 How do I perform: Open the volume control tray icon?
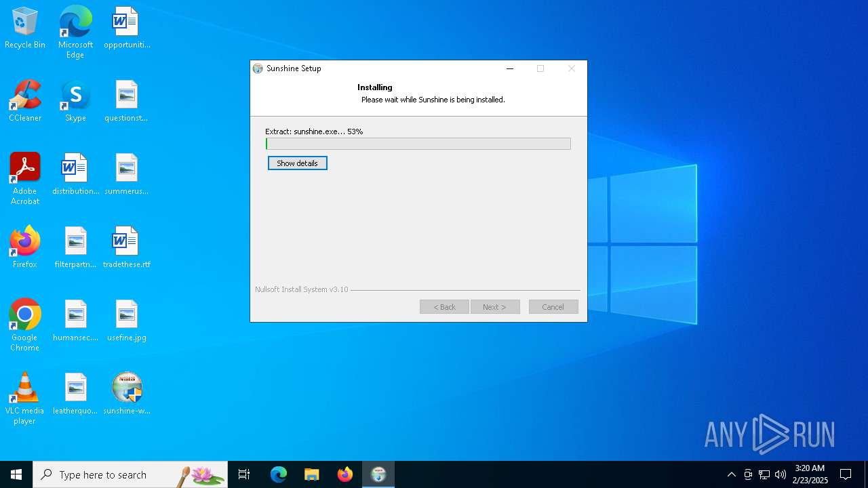coord(781,474)
